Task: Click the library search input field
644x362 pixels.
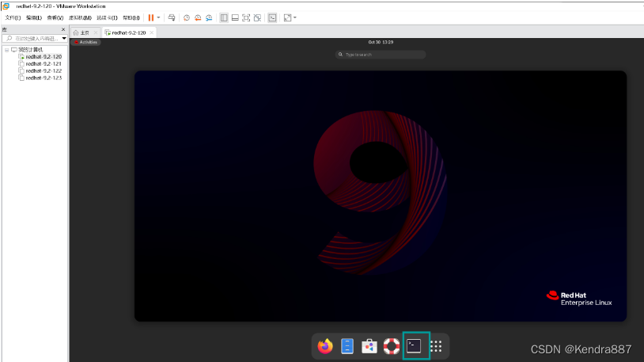Action: click(34, 38)
